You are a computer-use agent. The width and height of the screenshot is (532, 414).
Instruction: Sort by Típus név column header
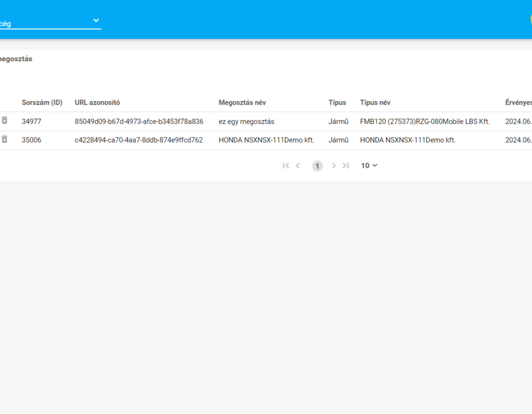[375, 102]
